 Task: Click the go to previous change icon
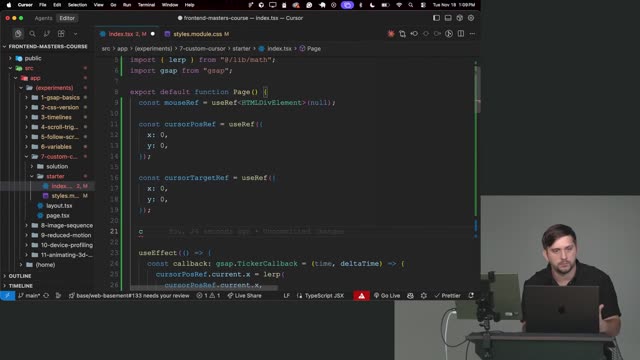tap(414, 34)
